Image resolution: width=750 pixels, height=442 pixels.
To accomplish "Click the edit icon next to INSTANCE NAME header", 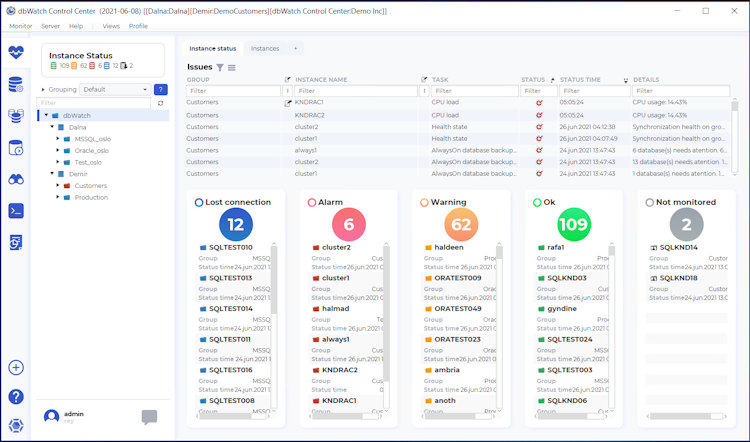I will coord(424,79).
